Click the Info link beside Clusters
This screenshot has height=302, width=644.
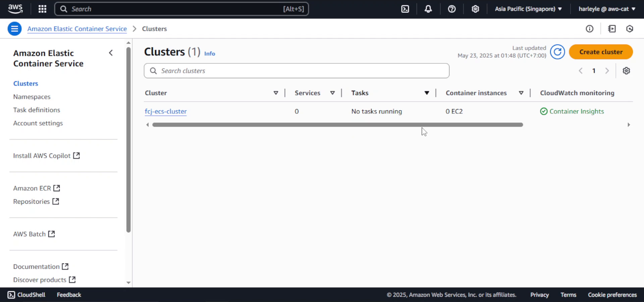210,54
